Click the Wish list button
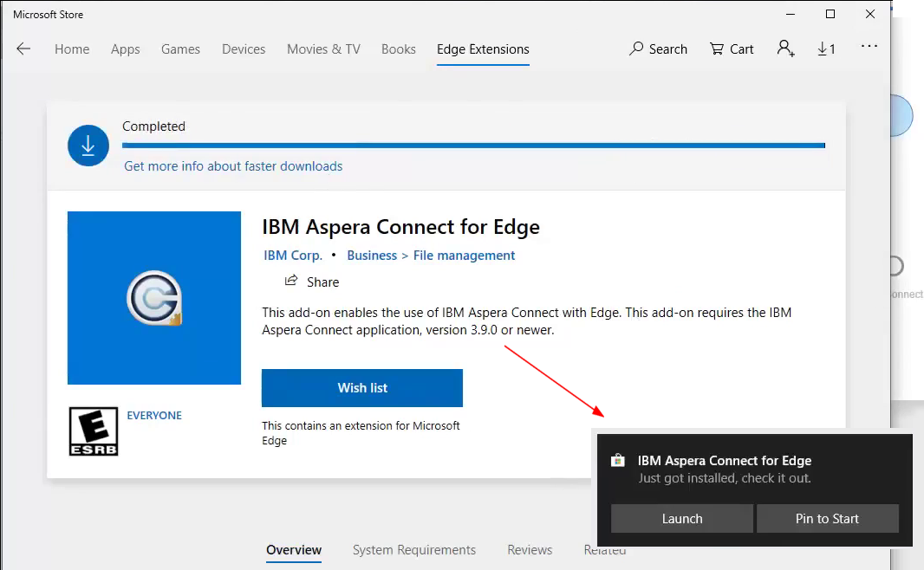This screenshot has height=570, width=924. tap(362, 388)
